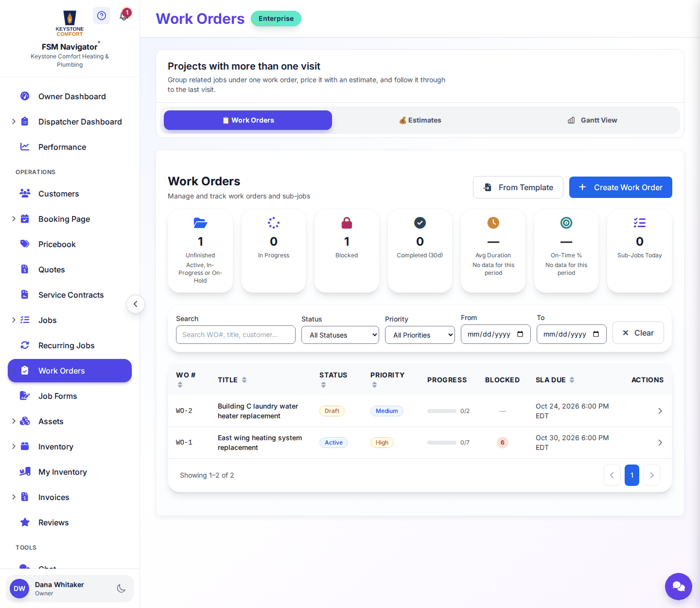Open the notifications bell icon
Image resolution: width=700 pixels, height=608 pixels.
(124, 16)
